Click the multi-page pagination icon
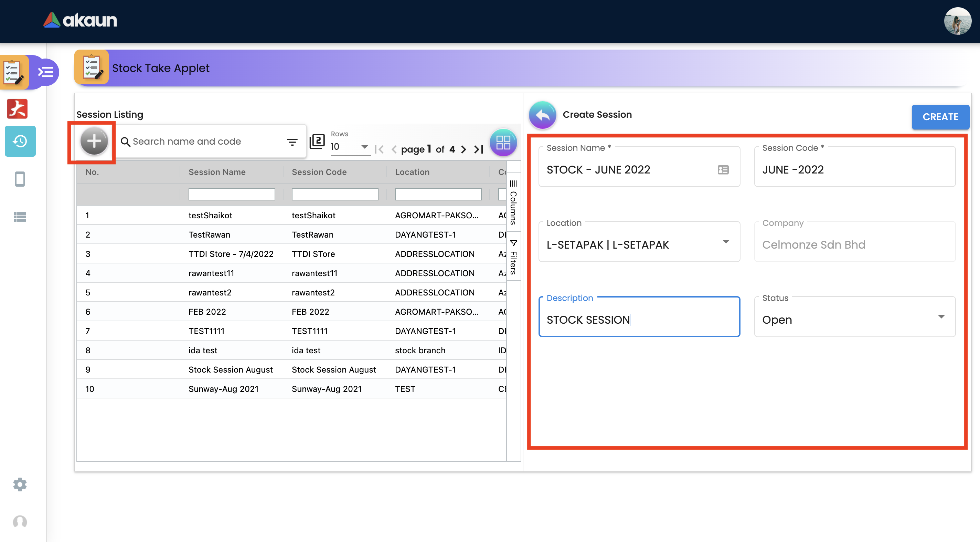This screenshot has height=542, width=980. [x=317, y=142]
